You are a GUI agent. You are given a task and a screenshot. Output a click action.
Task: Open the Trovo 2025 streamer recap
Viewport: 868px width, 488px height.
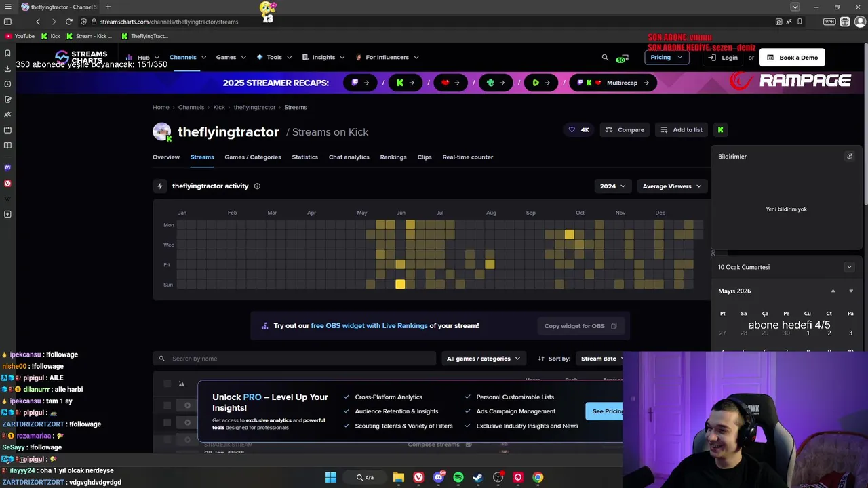pos(496,83)
